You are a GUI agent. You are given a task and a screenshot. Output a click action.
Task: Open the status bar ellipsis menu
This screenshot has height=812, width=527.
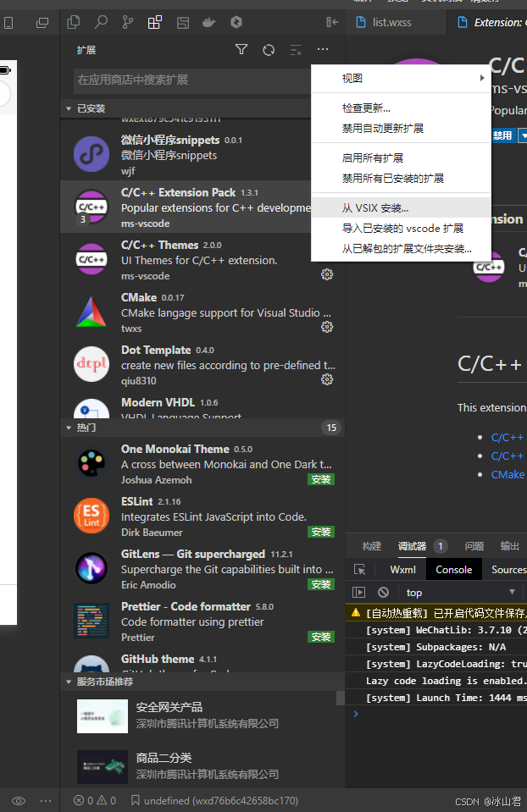46,801
